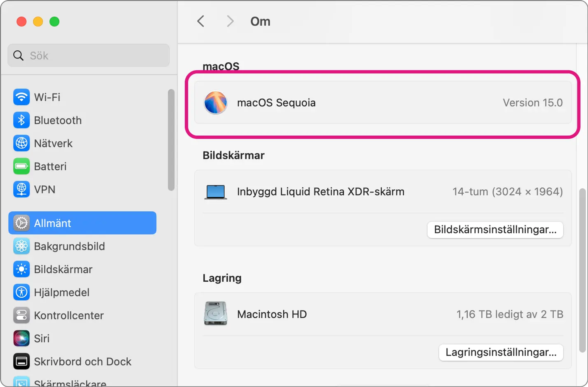The width and height of the screenshot is (588, 387).
Task: Select Siri sidebar label
Action: click(42, 338)
